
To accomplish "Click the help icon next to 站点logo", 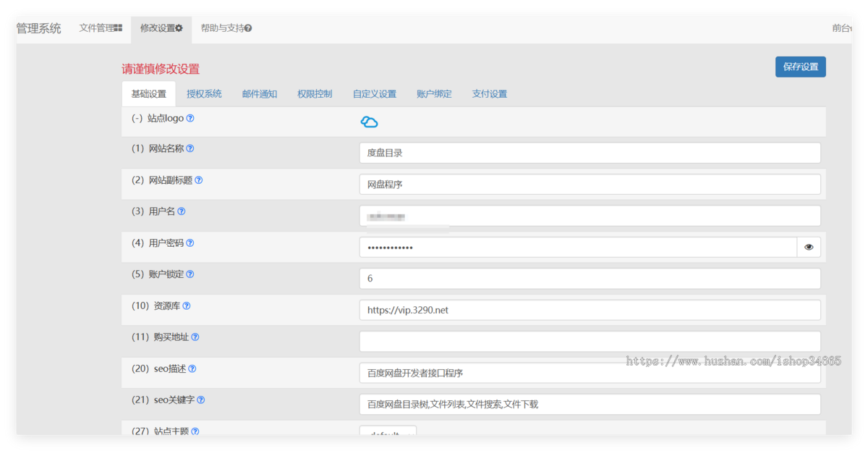I will [x=190, y=118].
